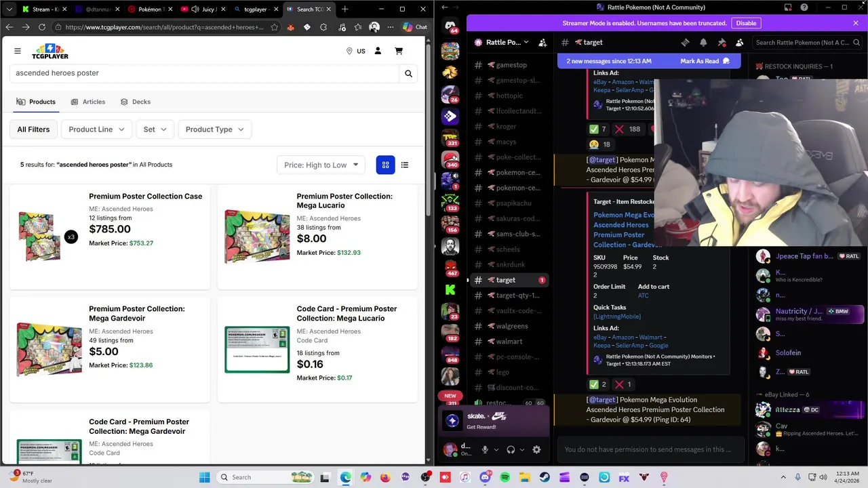Click the ascended heroes poster search field
868x488 pixels.
(203, 73)
